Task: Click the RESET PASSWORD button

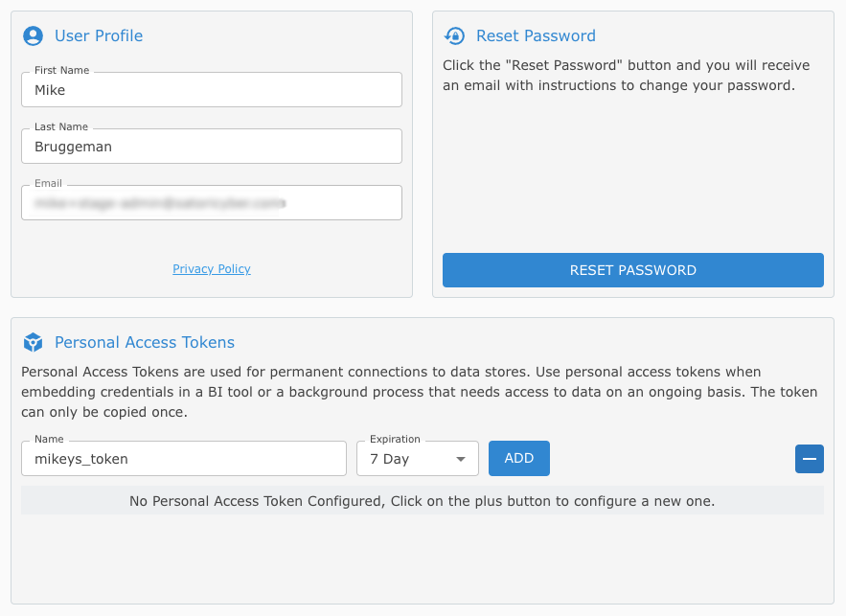Action: pos(633,270)
